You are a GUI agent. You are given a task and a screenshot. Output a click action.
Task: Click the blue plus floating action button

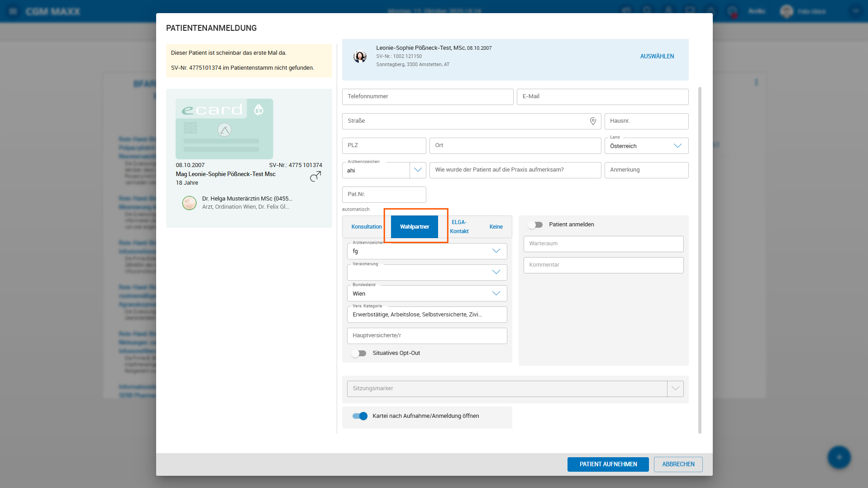tap(839, 457)
